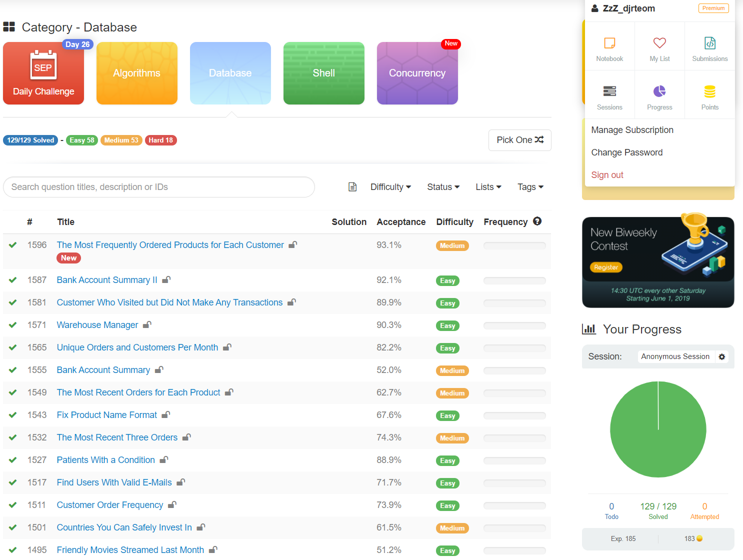Expand the Status filter dropdown
743x560 pixels.
[443, 187]
